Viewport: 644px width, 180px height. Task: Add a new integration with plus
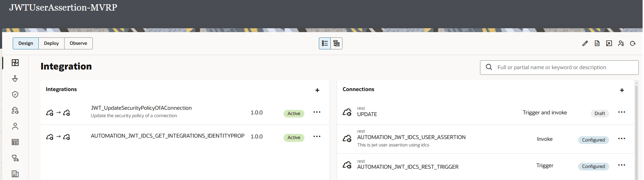[317, 90]
